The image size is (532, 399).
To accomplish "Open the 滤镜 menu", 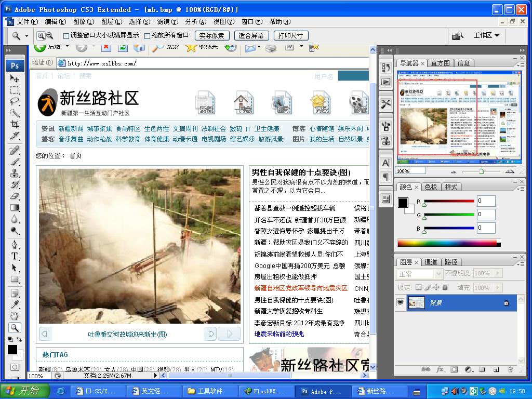I will coord(167,22).
